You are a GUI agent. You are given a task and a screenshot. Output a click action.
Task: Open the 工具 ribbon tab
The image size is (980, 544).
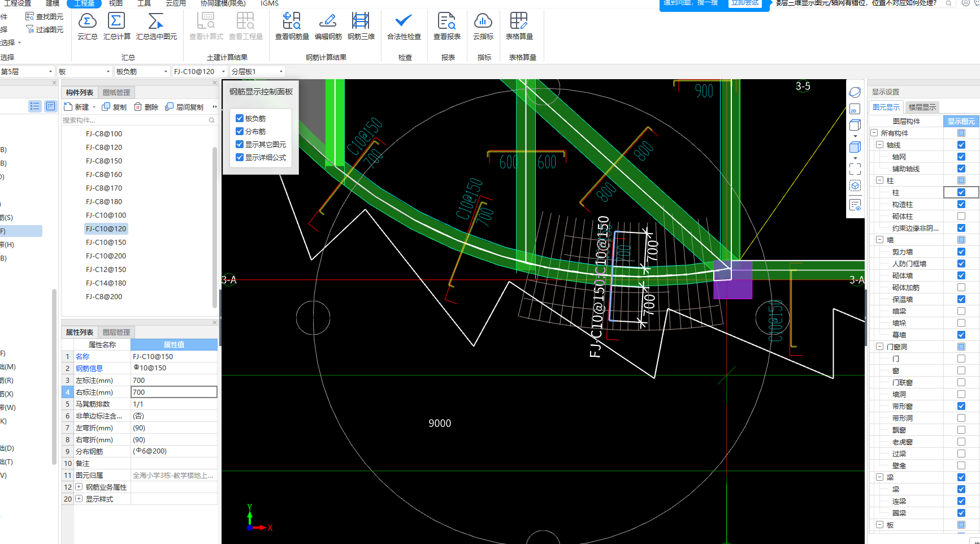(144, 3)
